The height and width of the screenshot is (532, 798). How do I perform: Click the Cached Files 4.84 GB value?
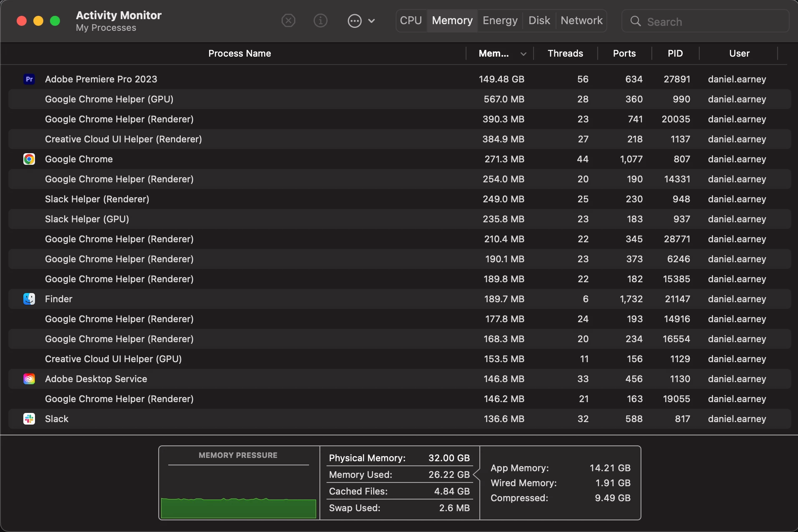pyautogui.click(x=452, y=491)
